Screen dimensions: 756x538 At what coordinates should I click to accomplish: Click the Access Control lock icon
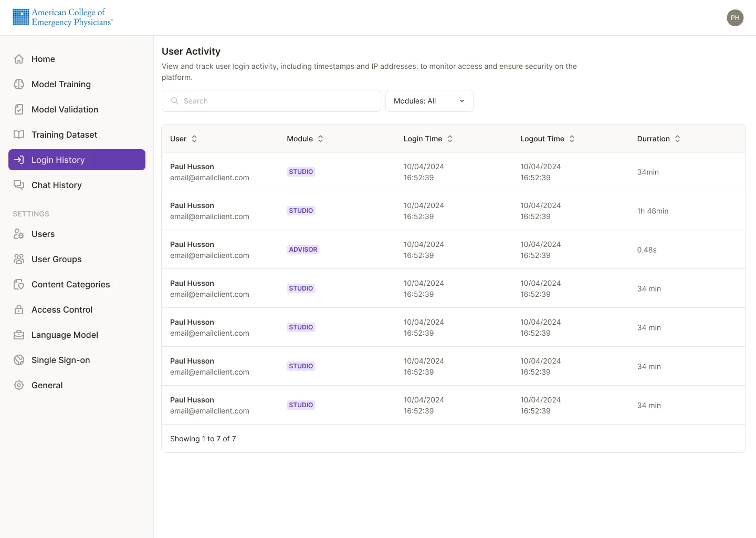coord(19,309)
